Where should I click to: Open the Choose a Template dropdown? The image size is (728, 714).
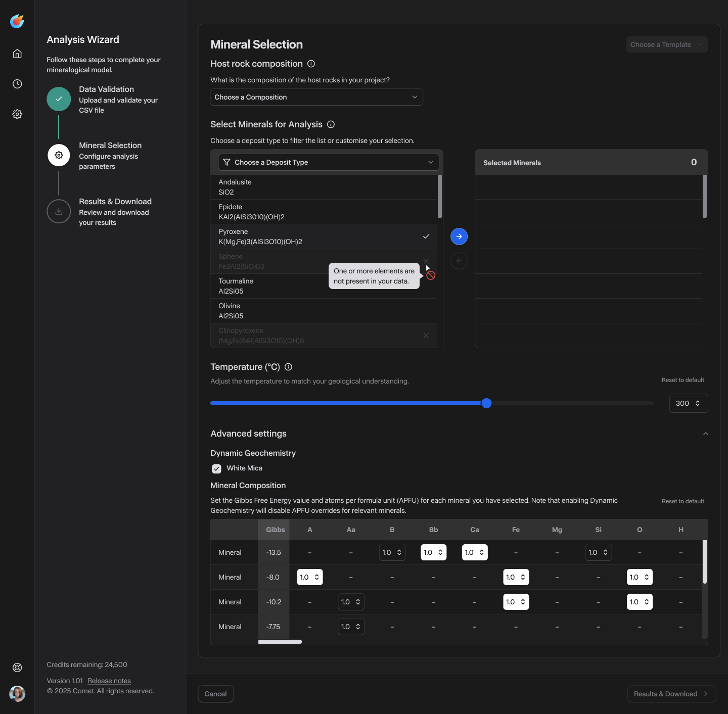click(667, 44)
